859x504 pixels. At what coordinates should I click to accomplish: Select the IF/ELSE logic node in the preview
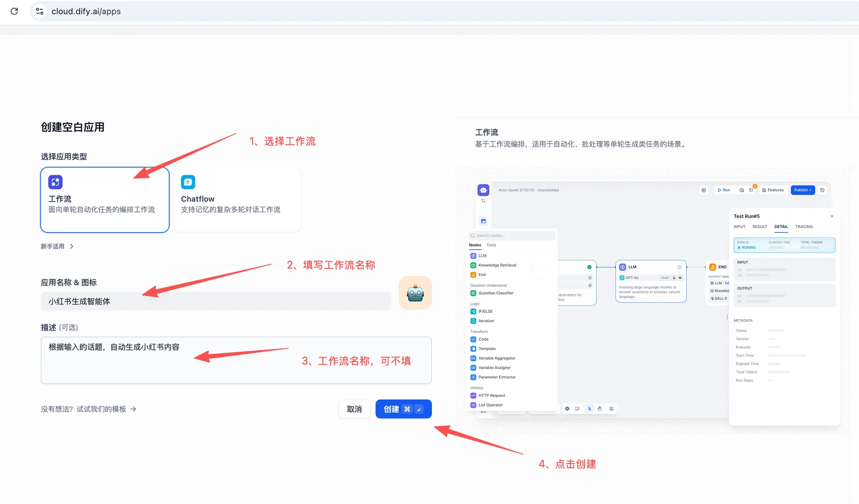pyautogui.click(x=482, y=311)
